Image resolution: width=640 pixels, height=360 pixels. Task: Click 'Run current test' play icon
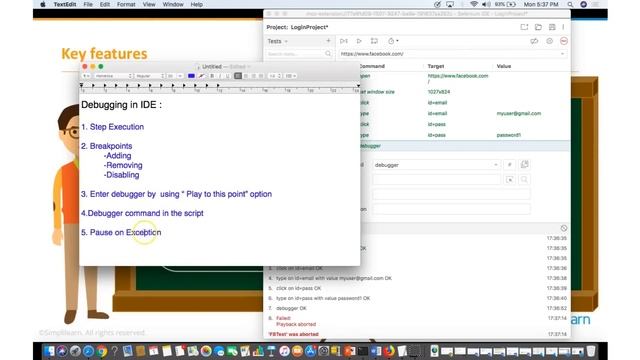coord(359,41)
